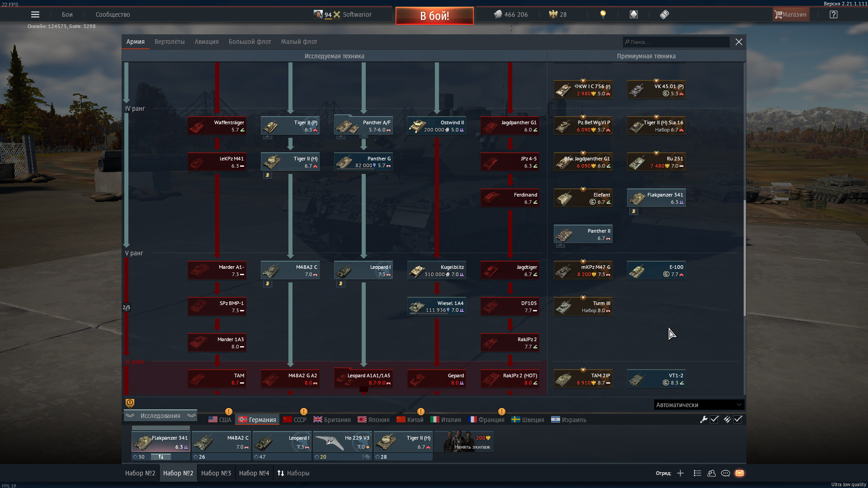
Task: Toggle the auto-refill ammunition checkbox
Action: 738,419
